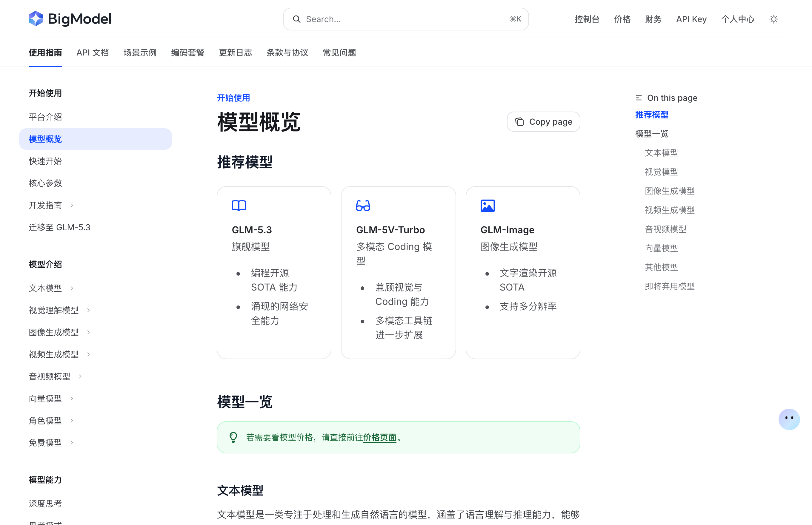Open the GLM-5.3 model card title
Viewport: 812px width, 525px height.
(252, 230)
